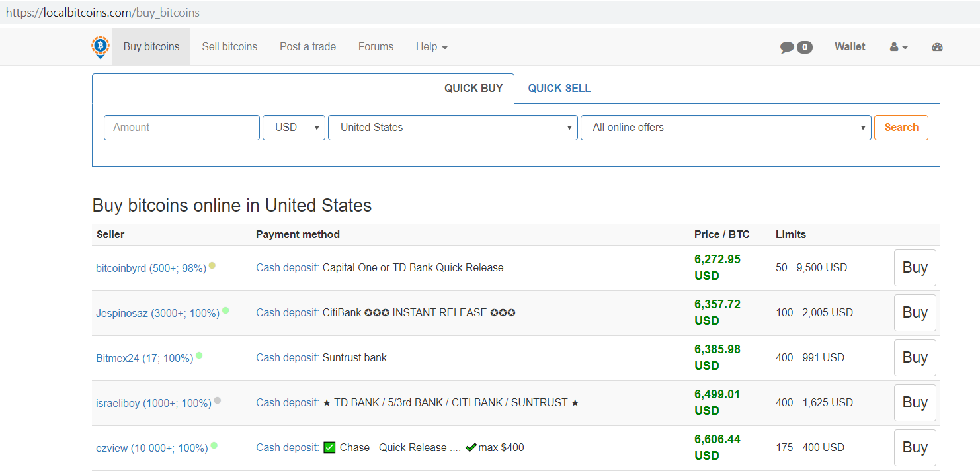Click the green online status dot for ezview
Viewport: 980px width, 471px height.
point(214,445)
